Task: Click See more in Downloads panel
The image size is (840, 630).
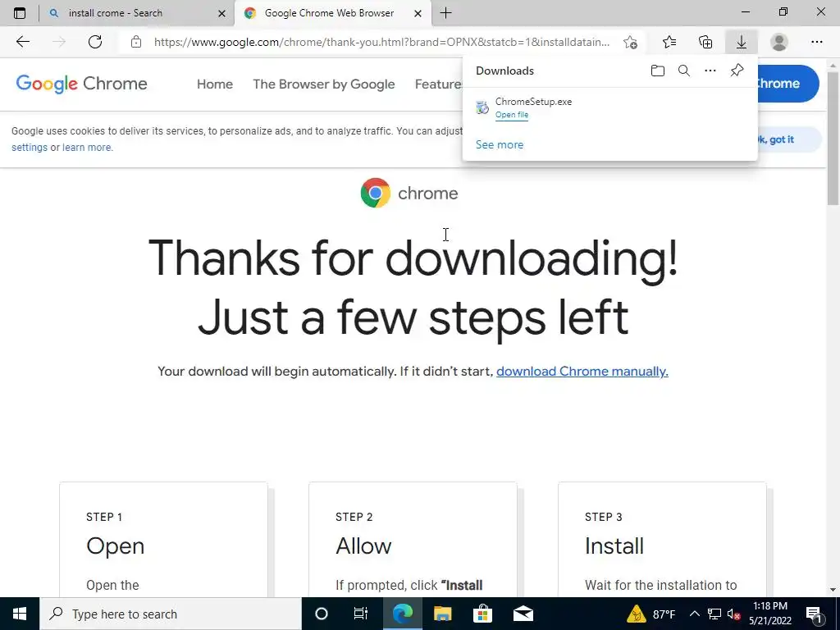Action: pos(500,144)
